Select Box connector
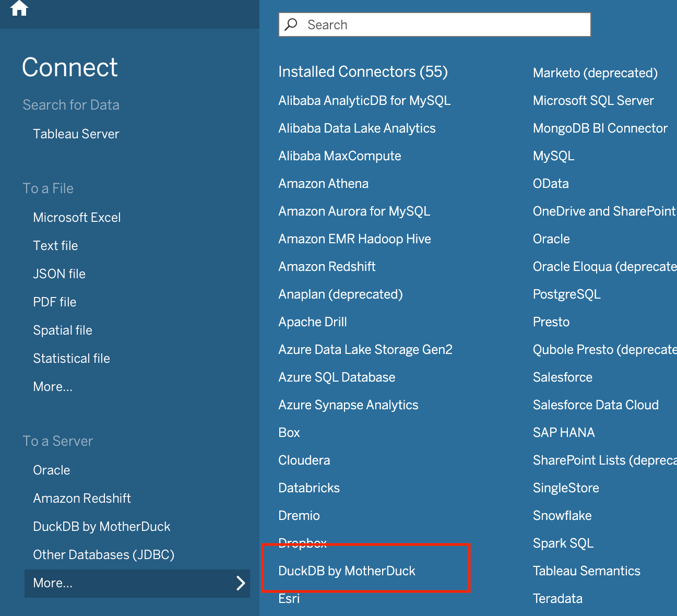Viewport: 677px width, 616px height. pyautogui.click(x=289, y=433)
